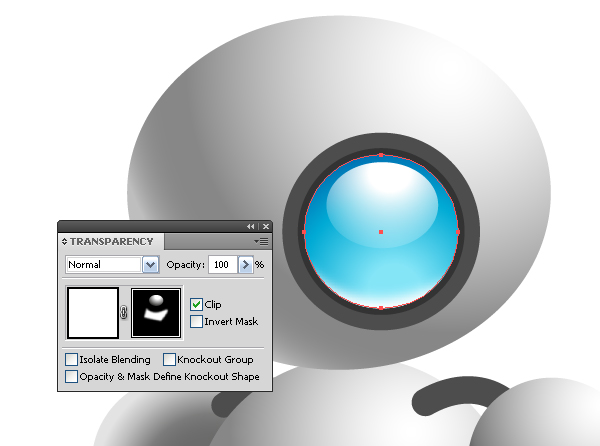Click the Opacity value field

pyautogui.click(x=223, y=264)
